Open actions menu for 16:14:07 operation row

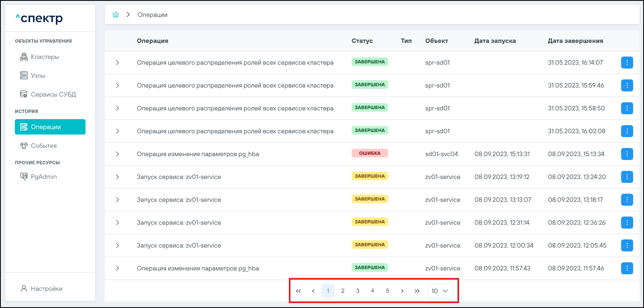[627, 63]
